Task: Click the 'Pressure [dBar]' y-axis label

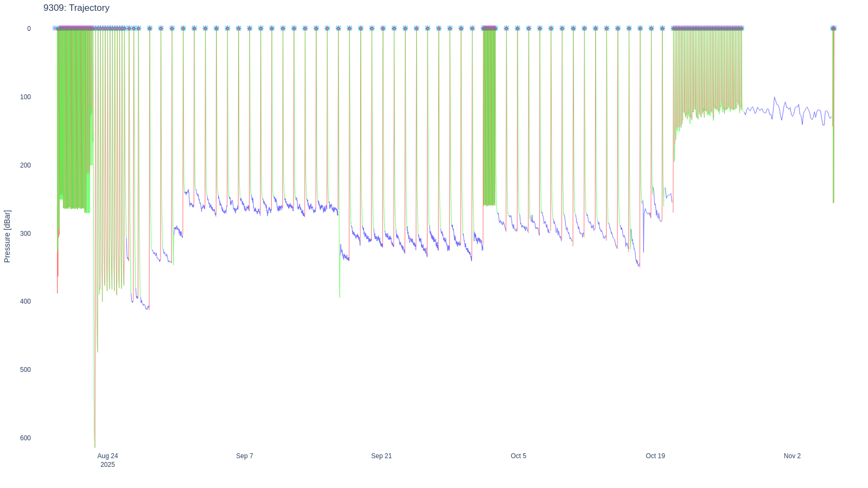Action: [x=7, y=236]
